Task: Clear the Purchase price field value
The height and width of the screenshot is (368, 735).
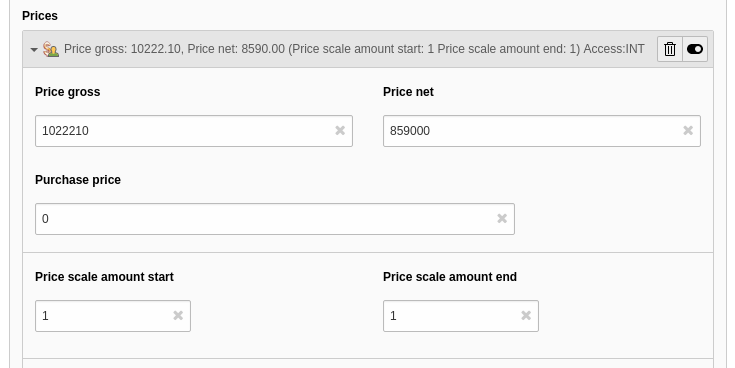Action: (502, 218)
